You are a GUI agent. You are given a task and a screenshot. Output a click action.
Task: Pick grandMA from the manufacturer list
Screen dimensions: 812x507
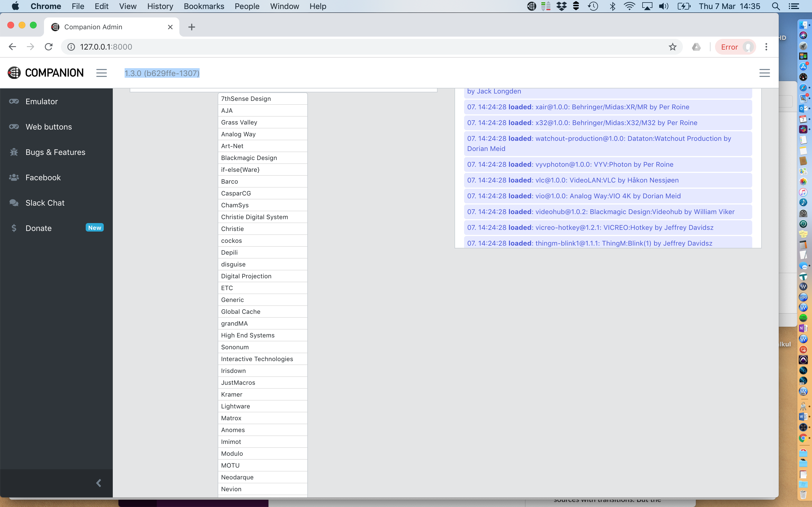click(x=234, y=324)
